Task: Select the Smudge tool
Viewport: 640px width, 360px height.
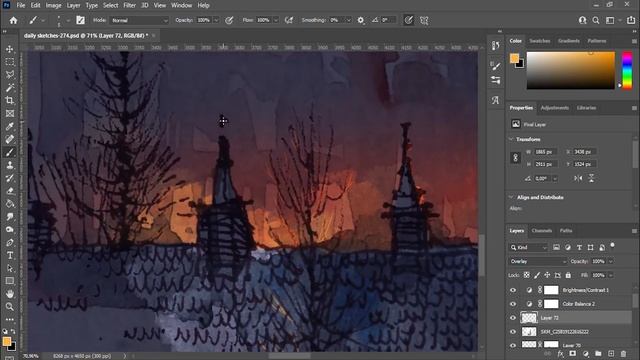Action: coord(10,217)
